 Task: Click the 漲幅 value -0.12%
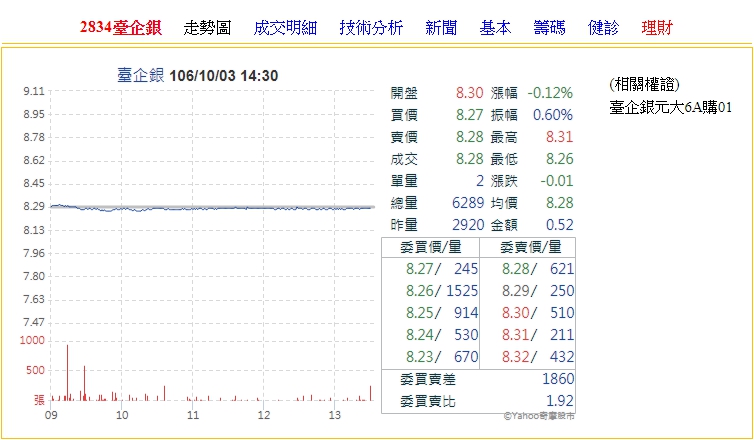coord(550,93)
